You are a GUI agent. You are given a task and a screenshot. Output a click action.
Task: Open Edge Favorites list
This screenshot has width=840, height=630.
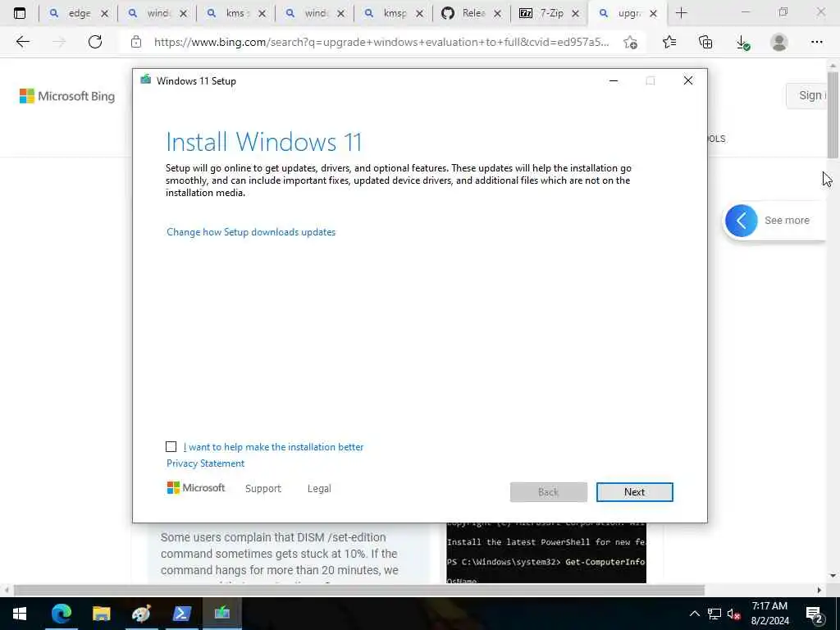point(669,42)
